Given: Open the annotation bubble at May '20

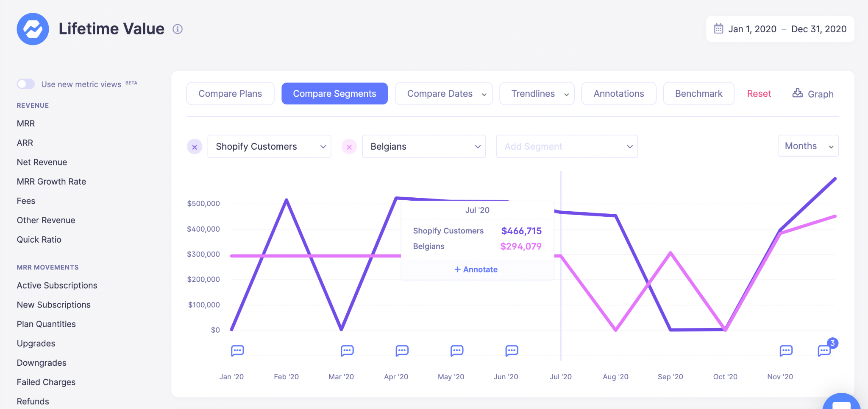Looking at the screenshot, I should click(x=457, y=350).
